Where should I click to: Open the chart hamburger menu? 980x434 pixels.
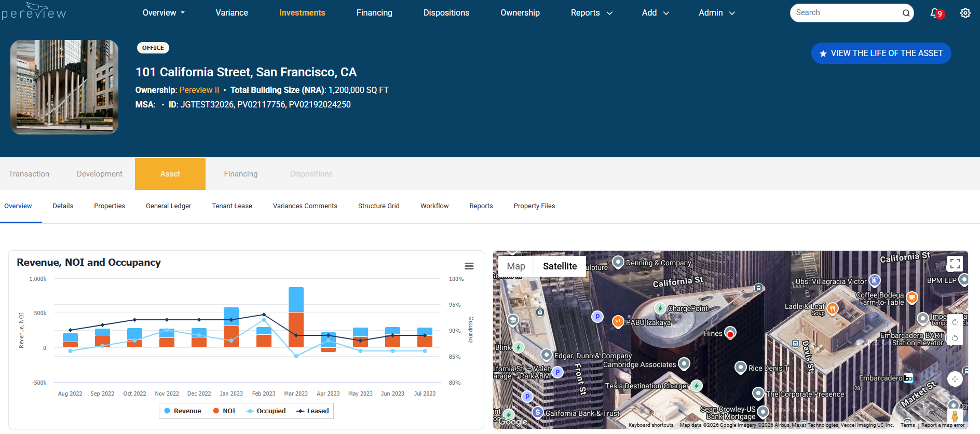tap(469, 266)
